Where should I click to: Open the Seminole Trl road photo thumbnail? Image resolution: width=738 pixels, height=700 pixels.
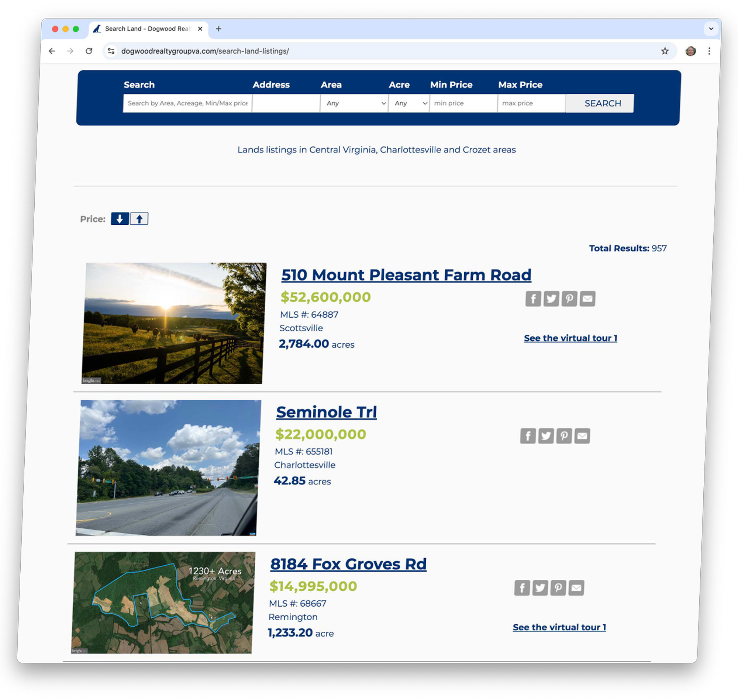168,468
